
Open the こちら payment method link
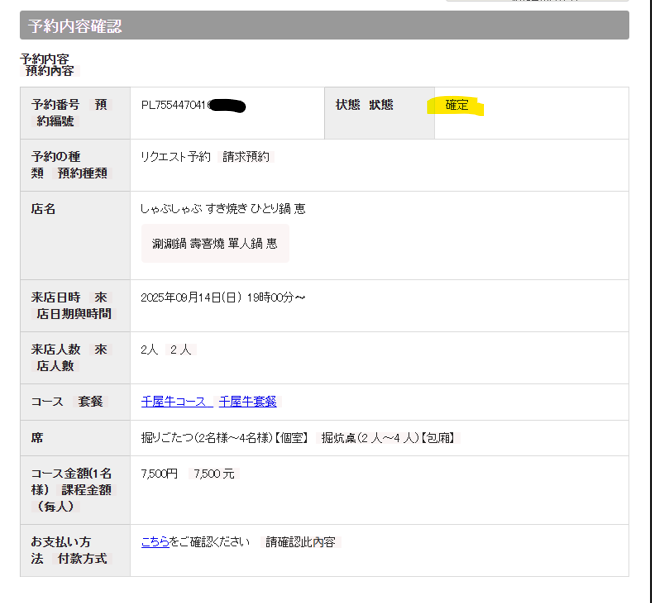tap(155, 542)
